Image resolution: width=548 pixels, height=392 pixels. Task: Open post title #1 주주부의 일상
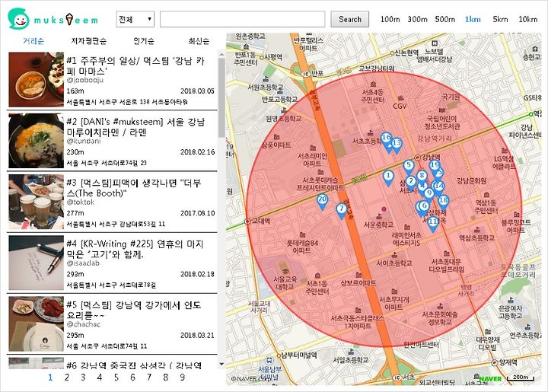click(x=135, y=65)
